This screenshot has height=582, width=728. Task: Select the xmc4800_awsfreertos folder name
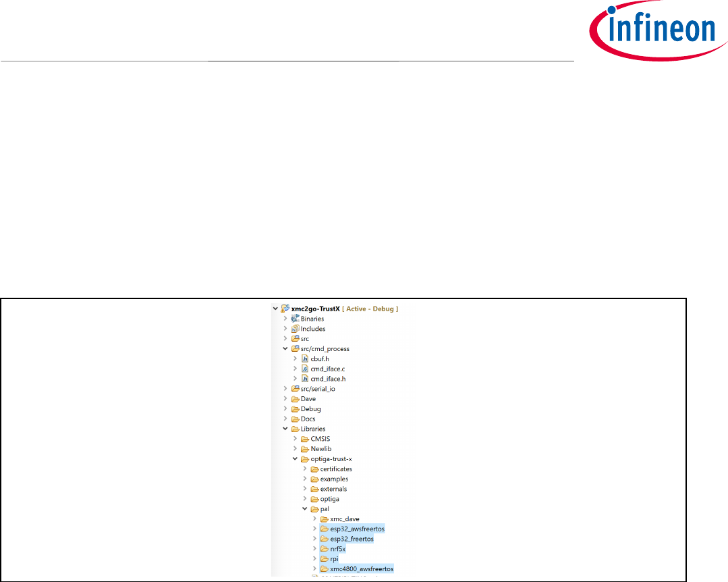(362, 569)
